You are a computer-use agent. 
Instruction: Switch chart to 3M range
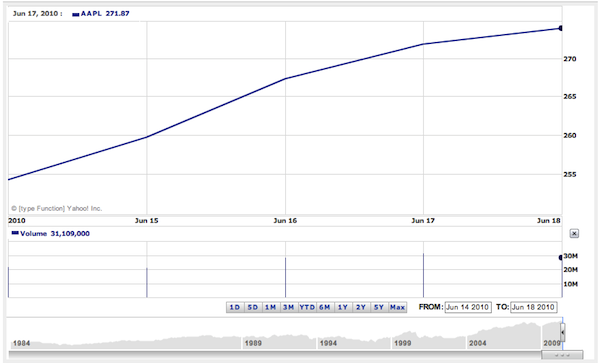click(289, 307)
